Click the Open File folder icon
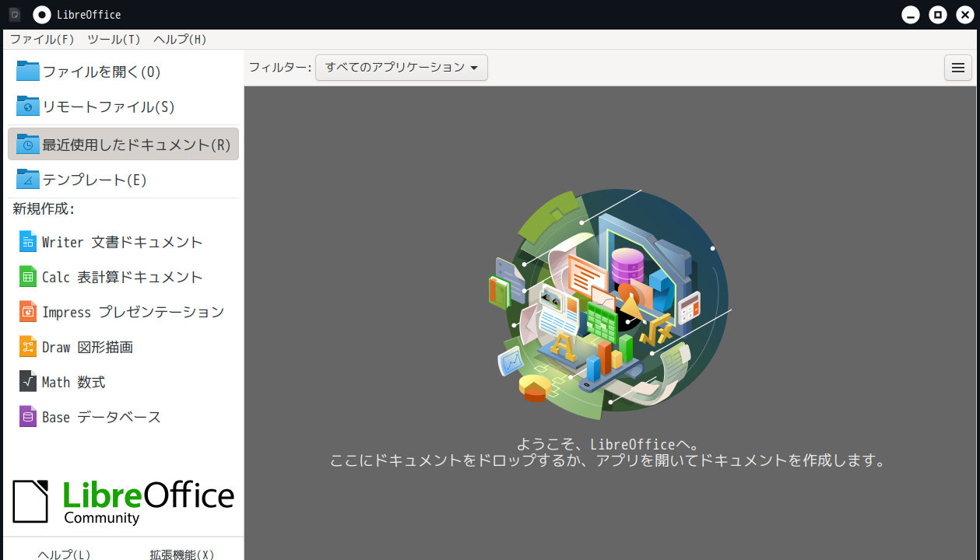Screen dimensions: 980x560 [x=27, y=72]
